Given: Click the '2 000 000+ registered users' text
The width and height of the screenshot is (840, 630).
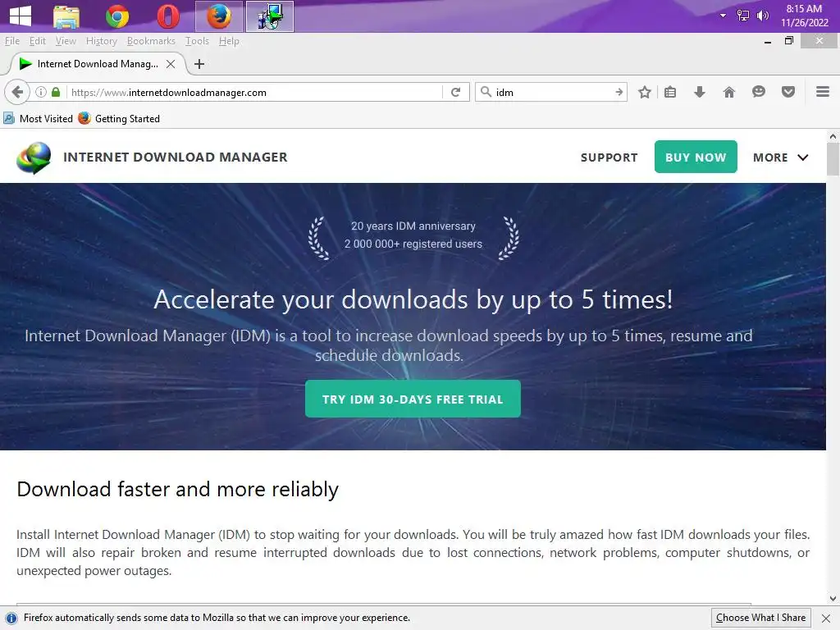Looking at the screenshot, I should coord(413,244).
